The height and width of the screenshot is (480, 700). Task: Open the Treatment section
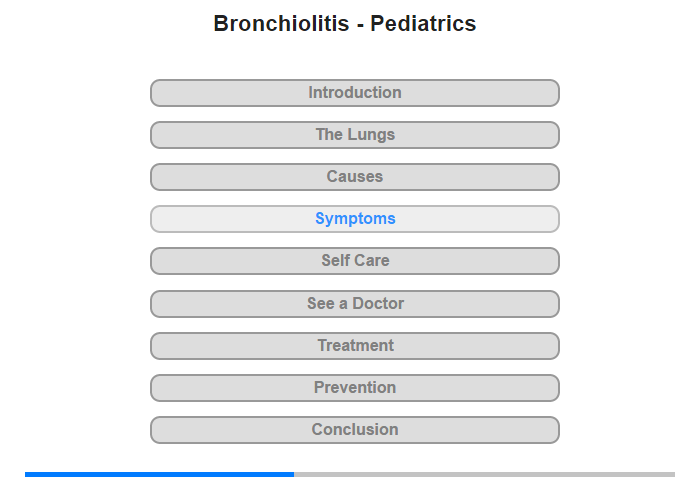click(354, 346)
